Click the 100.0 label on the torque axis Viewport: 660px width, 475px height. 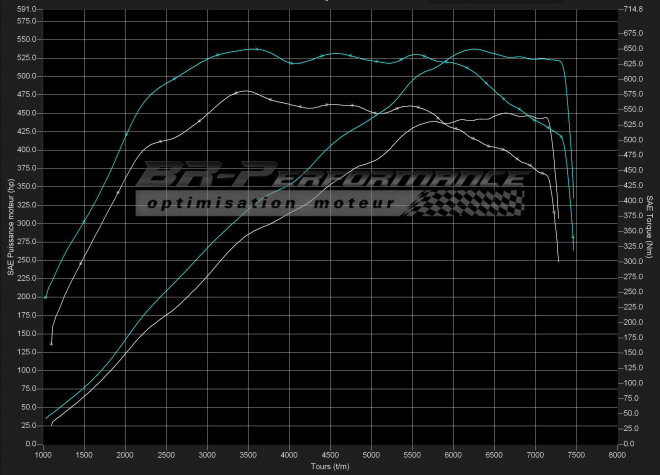pyautogui.click(x=633, y=383)
